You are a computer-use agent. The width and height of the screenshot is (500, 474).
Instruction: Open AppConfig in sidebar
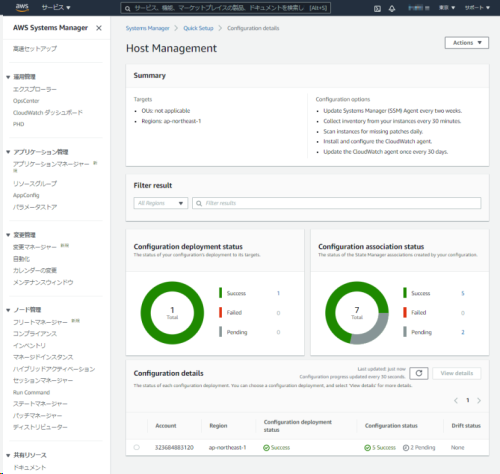(26, 195)
